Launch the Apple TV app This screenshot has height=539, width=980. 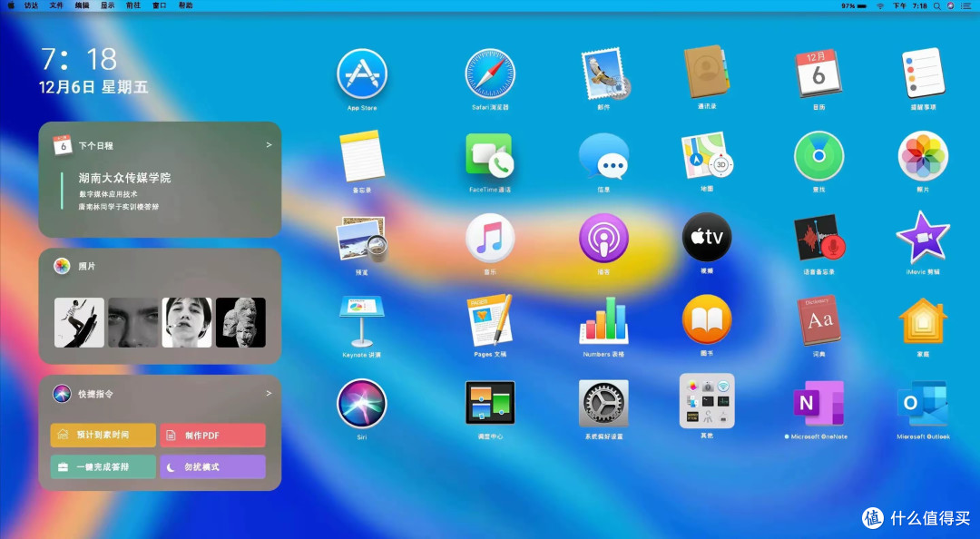coord(707,237)
